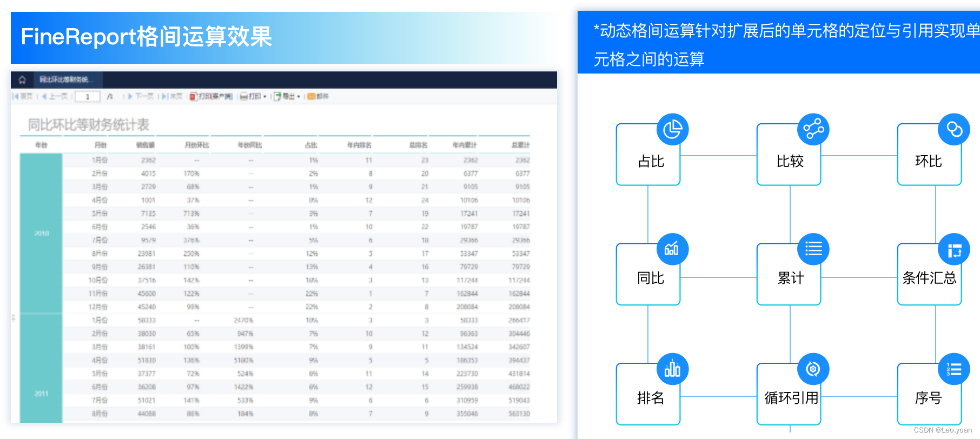Viewport: 980px width, 439px height.
Task: Select the 累计 card
Action: 789,275
